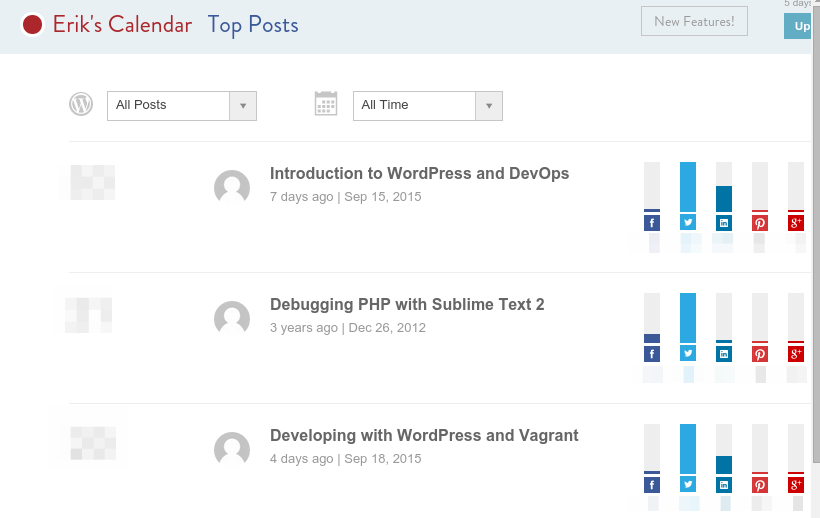Click the red circle logo beside Erik's Calendar
This screenshot has height=518, width=820.
32,25
